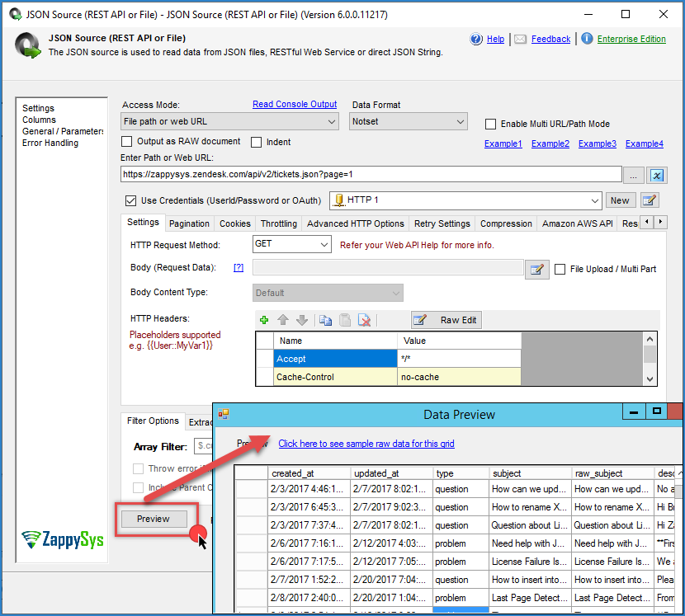Click the green add header plus icon

(x=264, y=320)
